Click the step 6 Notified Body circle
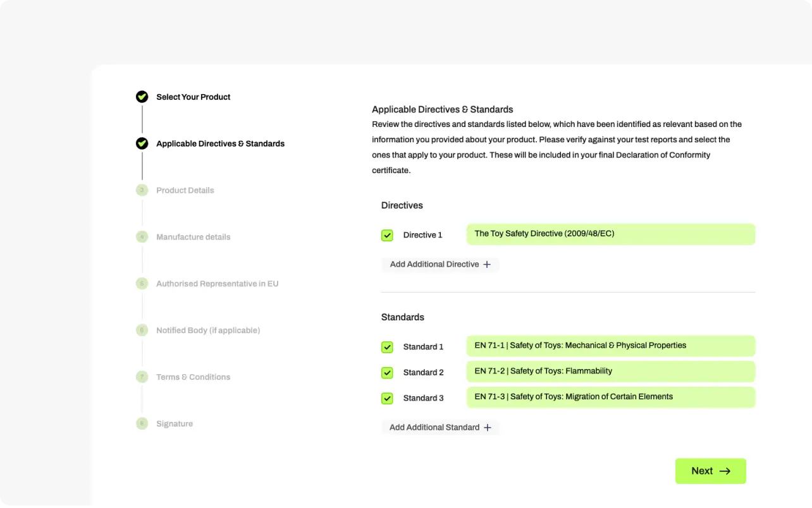Image resolution: width=812 pixels, height=508 pixels. (x=142, y=330)
